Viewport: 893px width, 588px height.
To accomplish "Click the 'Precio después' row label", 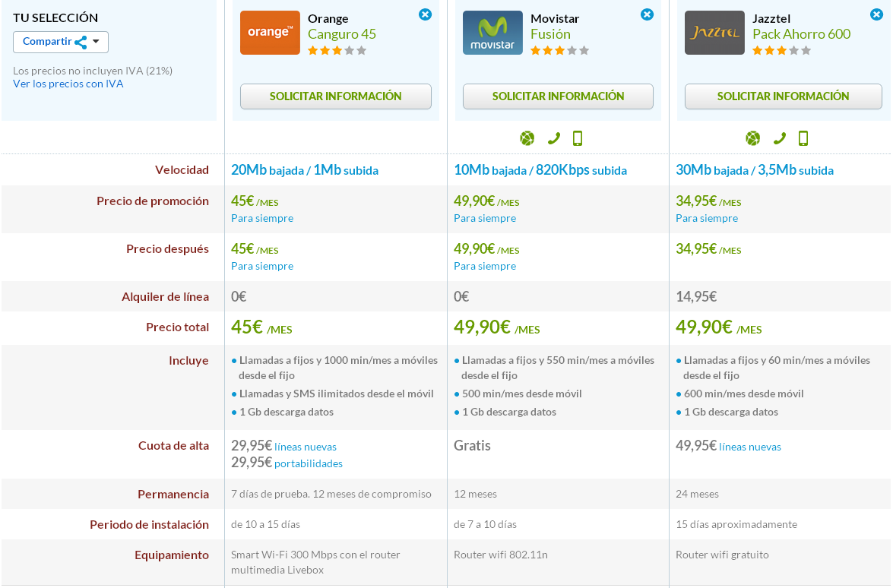I will coord(167,248).
